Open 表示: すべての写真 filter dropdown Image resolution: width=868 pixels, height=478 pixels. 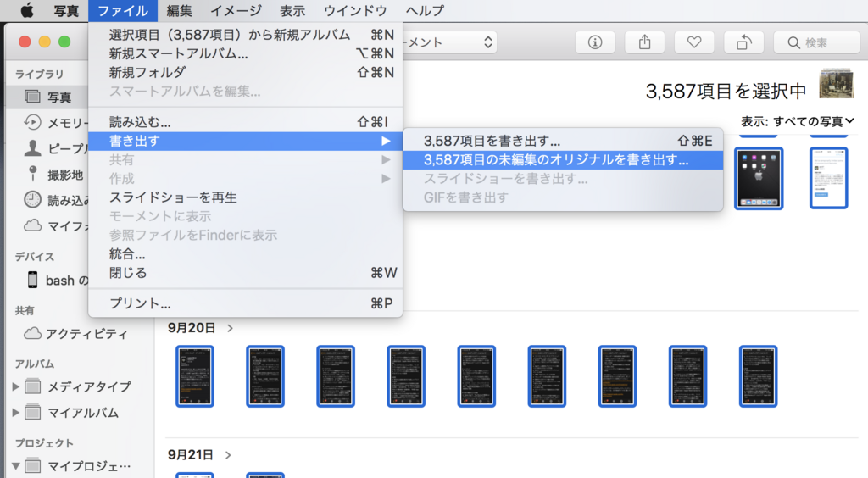point(798,121)
